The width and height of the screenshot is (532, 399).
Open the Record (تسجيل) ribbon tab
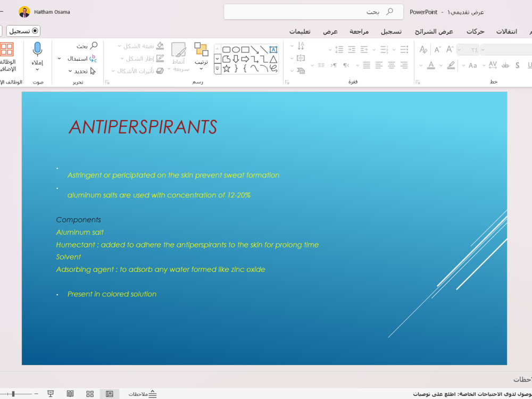point(391,31)
